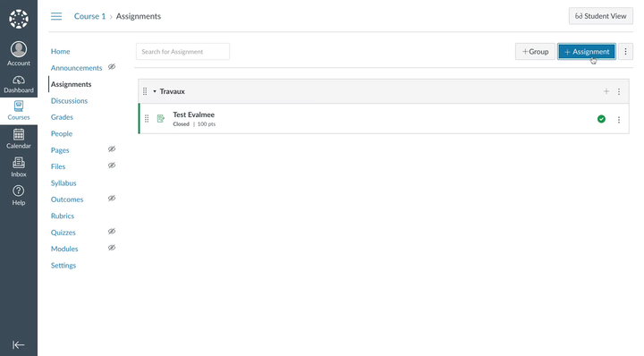Open Rubrics in course menu
The image size is (644, 356).
click(63, 216)
